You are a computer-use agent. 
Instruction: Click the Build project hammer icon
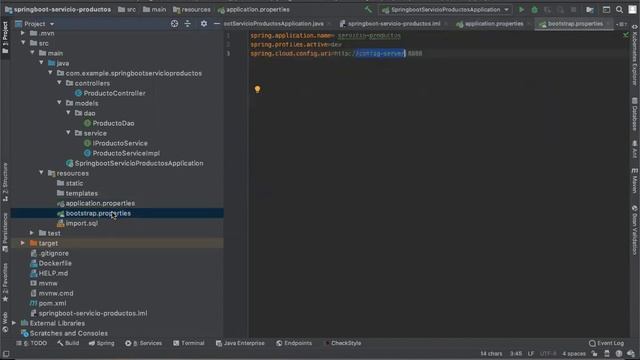click(368, 9)
